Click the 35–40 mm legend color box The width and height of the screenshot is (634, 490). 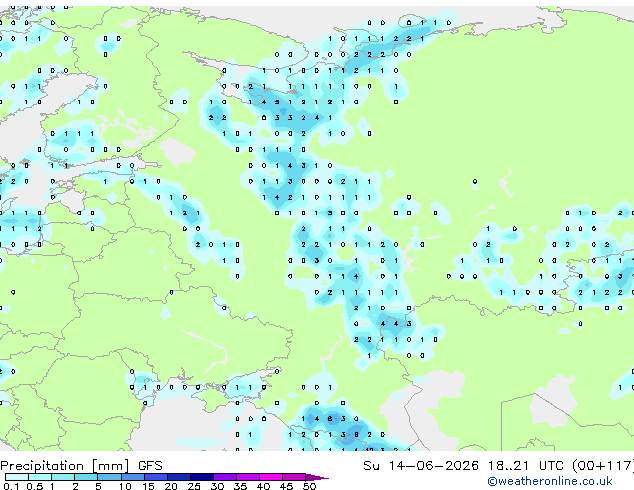tap(247, 477)
